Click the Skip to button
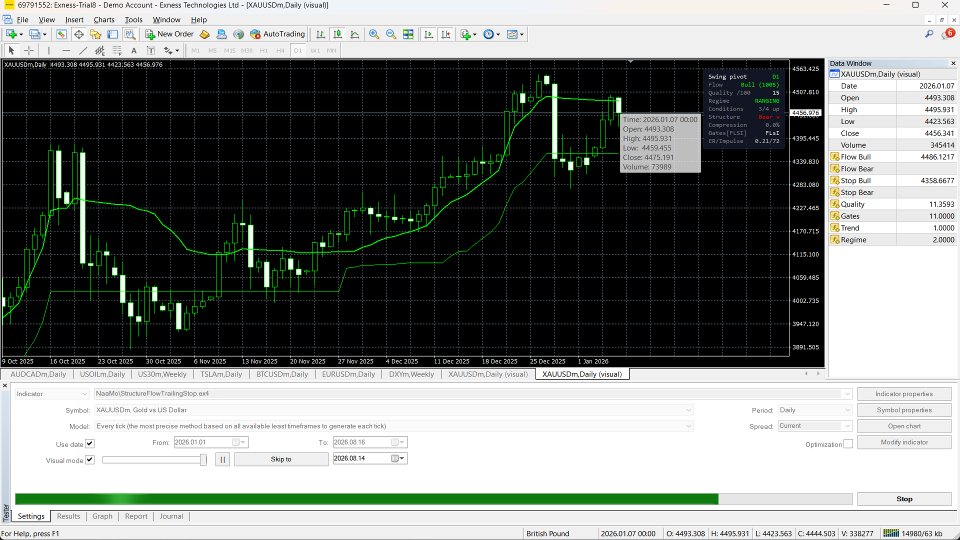Image resolution: width=960 pixels, height=540 pixels. coord(281,459)
